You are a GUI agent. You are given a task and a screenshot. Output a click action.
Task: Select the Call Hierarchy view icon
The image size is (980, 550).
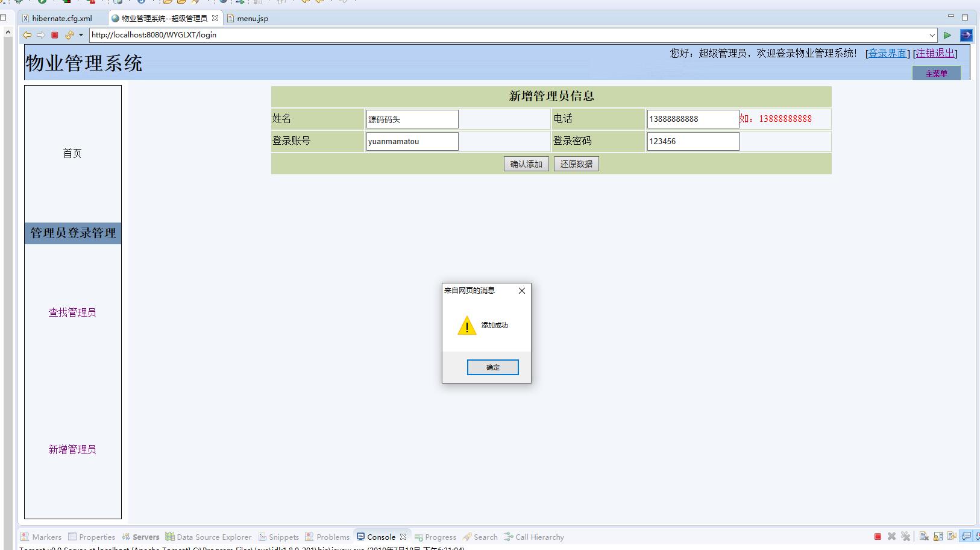coord(508,536)
